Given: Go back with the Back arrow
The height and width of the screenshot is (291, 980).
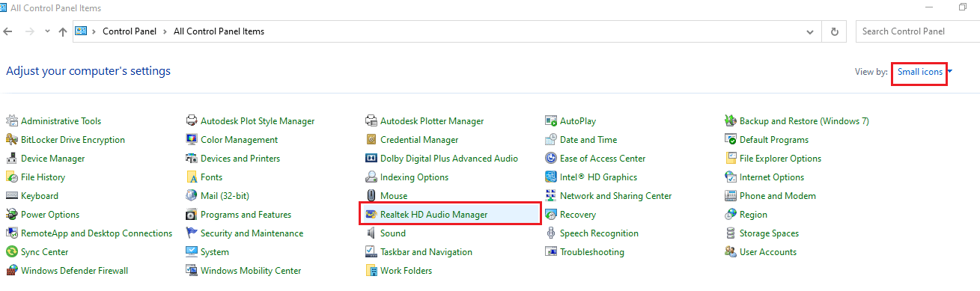Looking at the screenshot, I should point(8,31).
